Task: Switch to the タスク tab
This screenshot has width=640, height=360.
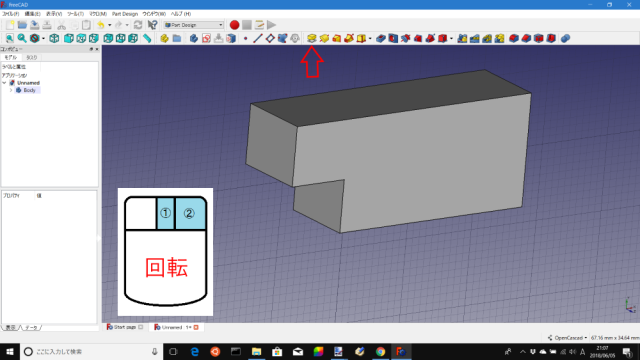Action: (31, 58)
